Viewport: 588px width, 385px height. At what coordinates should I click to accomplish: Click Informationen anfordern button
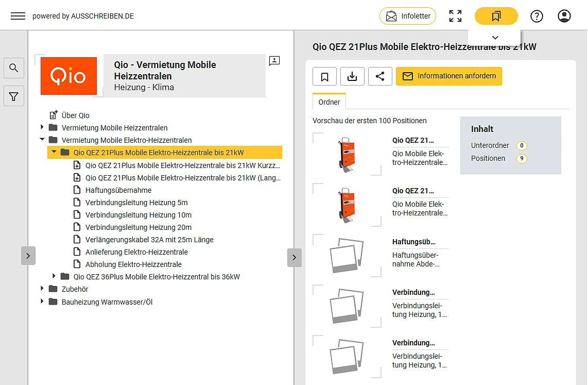point(448,76)
